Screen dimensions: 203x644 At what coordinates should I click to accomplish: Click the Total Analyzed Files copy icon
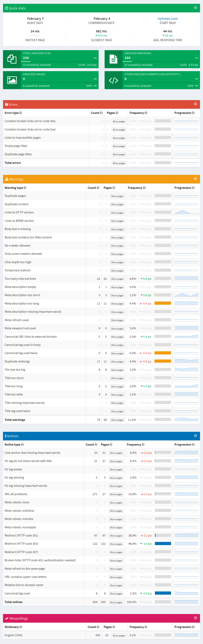tap(12, 59)
